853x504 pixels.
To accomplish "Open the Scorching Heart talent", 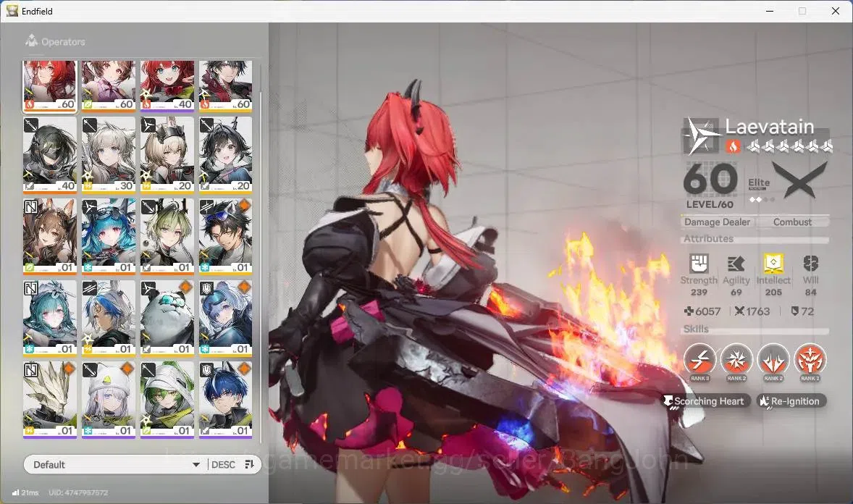I will 706,401.
